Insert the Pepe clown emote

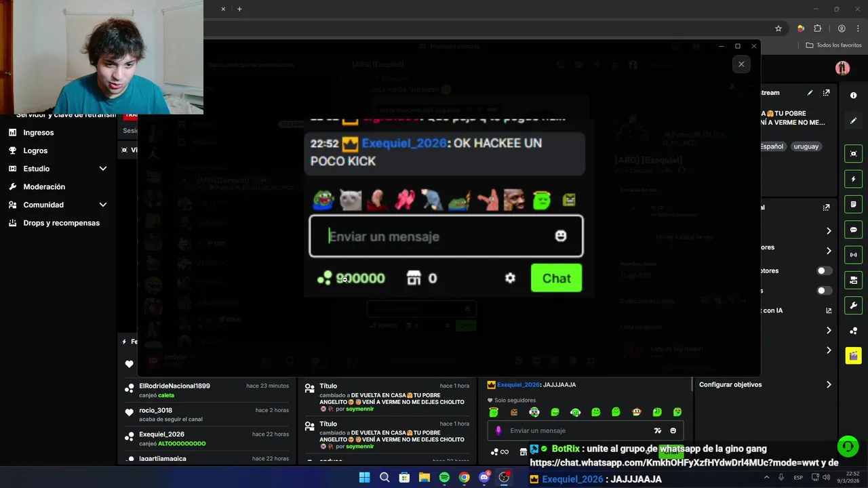pos(323,200)
